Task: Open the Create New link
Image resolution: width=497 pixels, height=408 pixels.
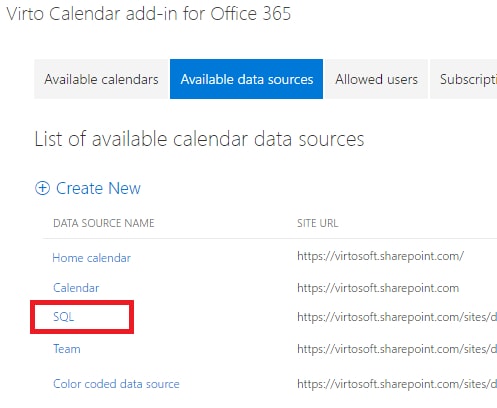Action: [x=98, y=188]
